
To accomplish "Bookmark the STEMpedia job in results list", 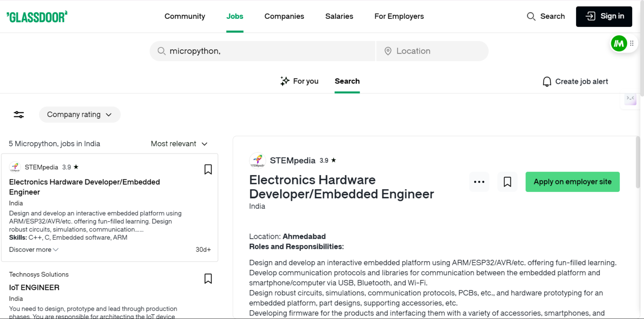I will pos(208,169).
